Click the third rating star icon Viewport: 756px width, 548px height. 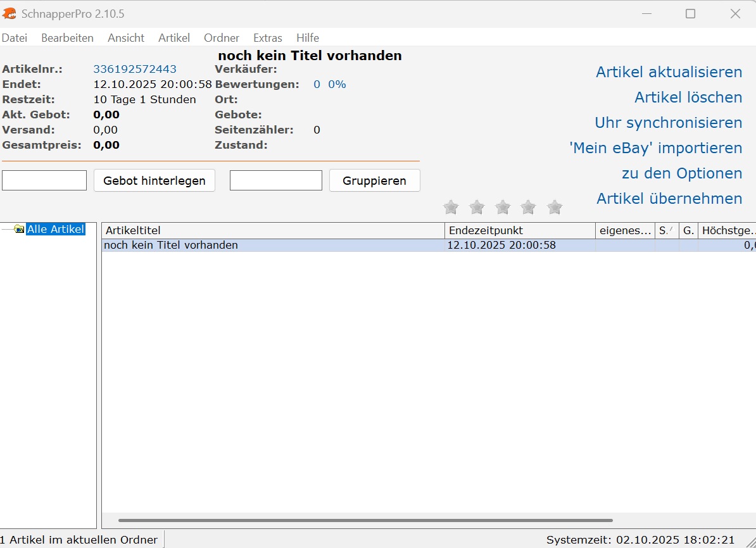pos(503,207)
